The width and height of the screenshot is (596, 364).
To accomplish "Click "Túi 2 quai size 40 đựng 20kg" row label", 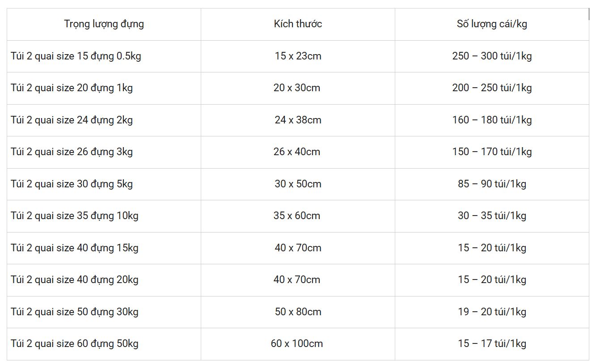I will pos(75,280).
